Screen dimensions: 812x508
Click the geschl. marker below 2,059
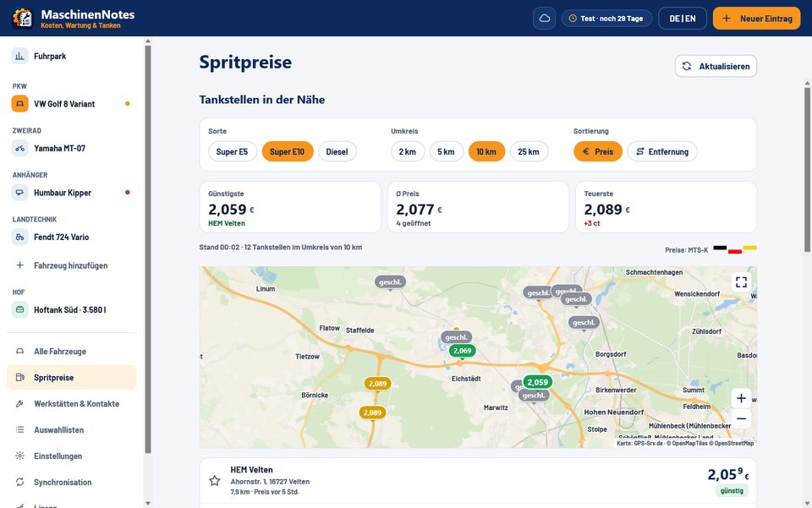coord(534,396)
